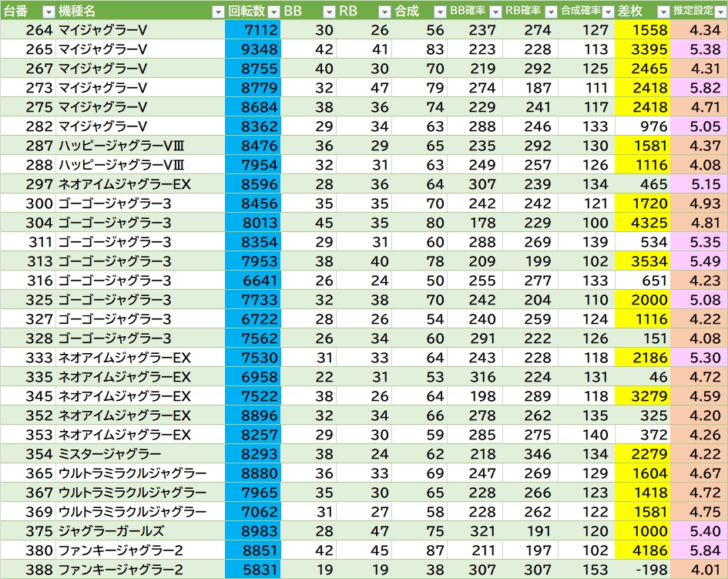Click the 回転数 cell showing 9348
The width and height of the screenshot is (728, 579).
tap(253, 49)
